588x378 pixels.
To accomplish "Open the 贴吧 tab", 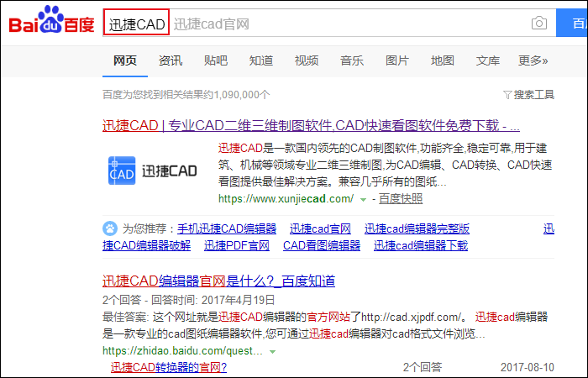I will [216, 60].
